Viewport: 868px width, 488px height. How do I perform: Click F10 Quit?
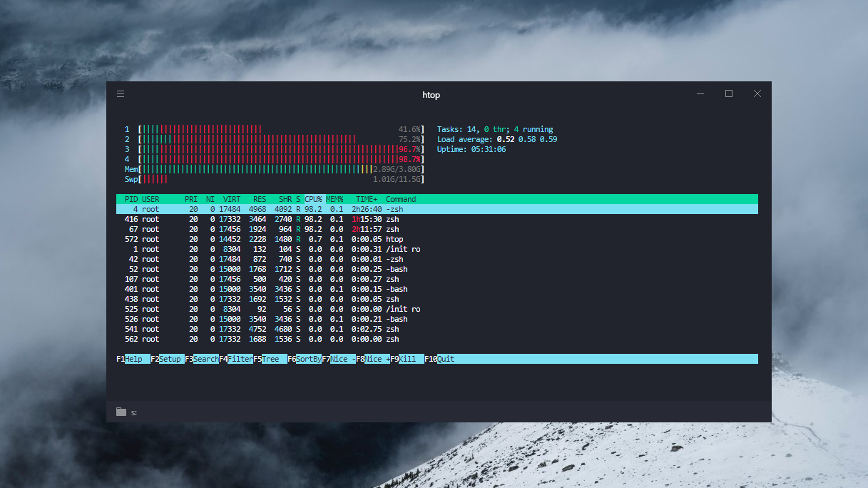click(439, 359)
